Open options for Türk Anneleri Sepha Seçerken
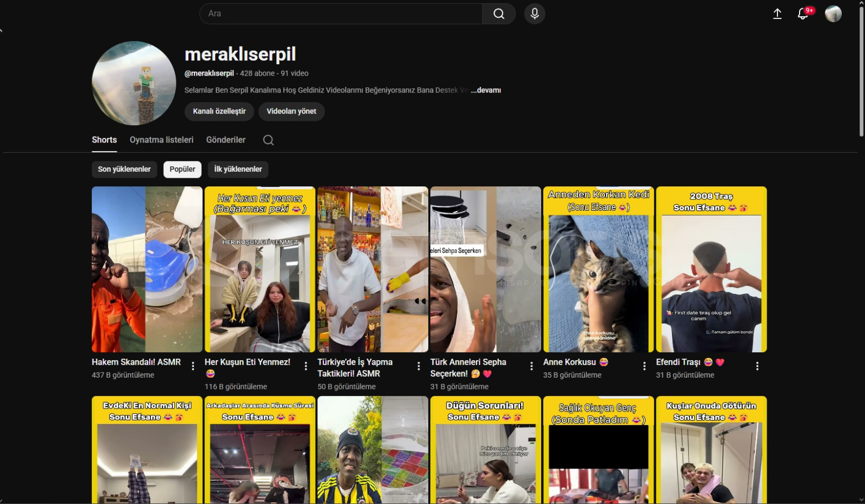Screen dimensions: 865x504 click(532, 366)
